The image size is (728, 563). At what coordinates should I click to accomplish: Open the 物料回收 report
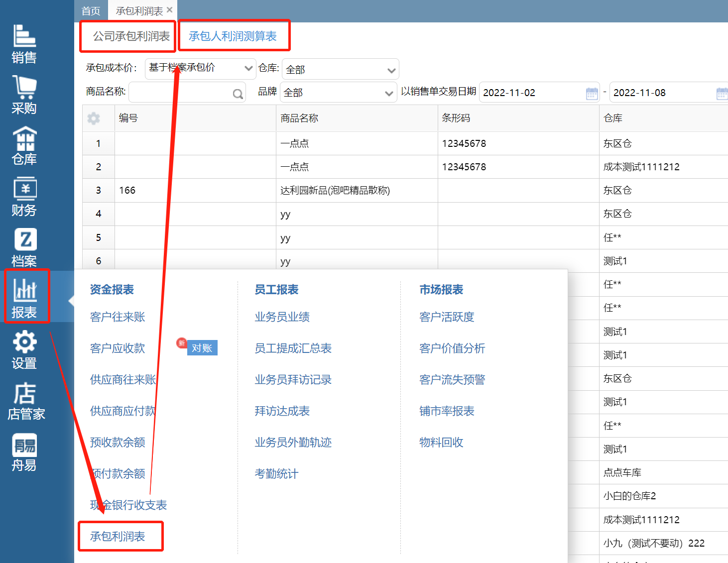tap(442, 443)
